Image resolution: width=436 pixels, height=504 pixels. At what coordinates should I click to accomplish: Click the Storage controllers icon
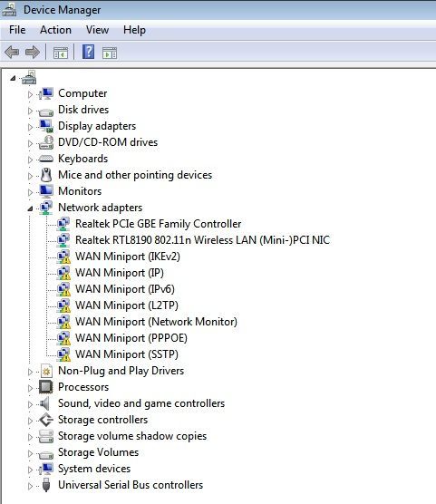(x=46, y=420)
